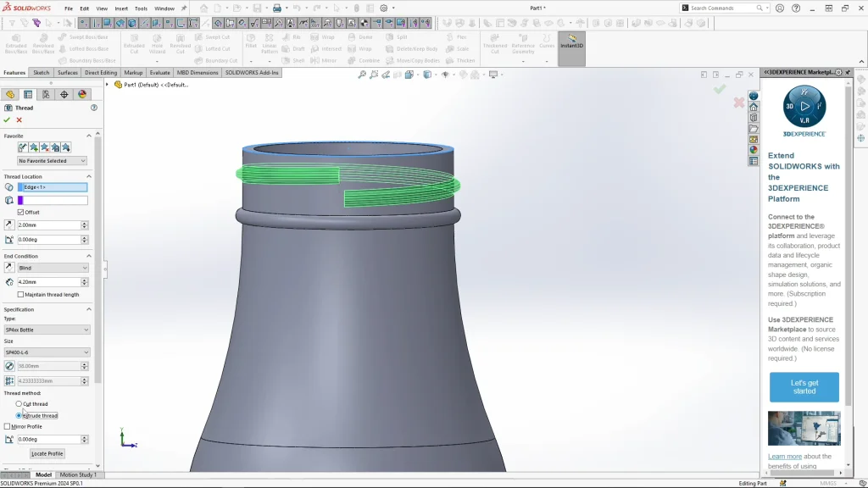
Task: Open the No Favorite Selected dropdown
Action: tap(53, 161)
